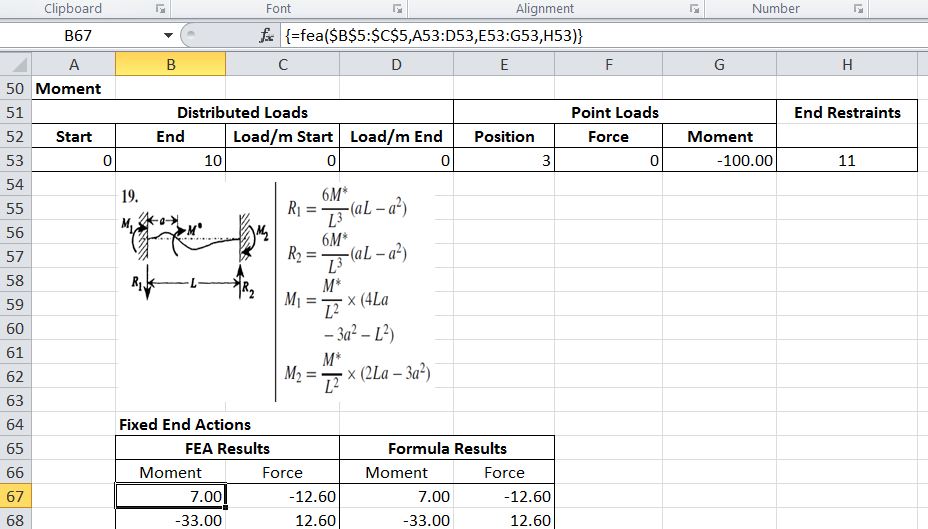Select the Formula Results header cell
928x529 pixels.
pyautogui.click(x=446, y=448)
